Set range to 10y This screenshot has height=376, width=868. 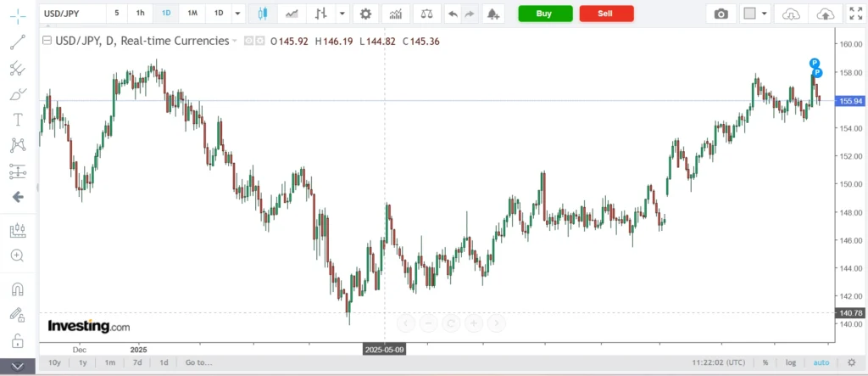pos(54,362)
